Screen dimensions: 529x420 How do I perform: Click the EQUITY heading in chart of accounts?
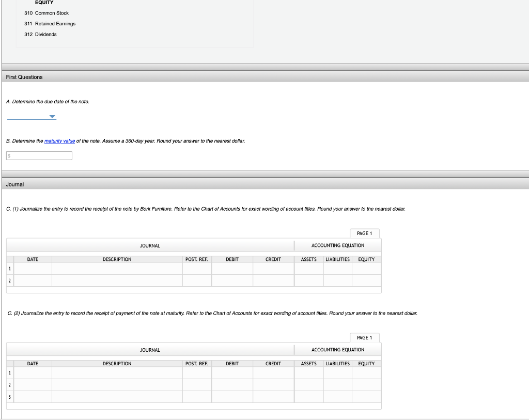(44, 3)
